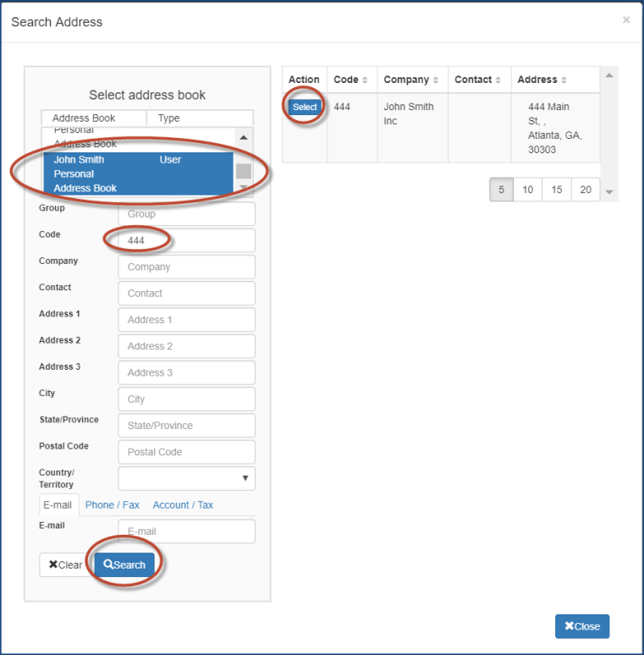Sort results by the Code column

tap(351, 80)
